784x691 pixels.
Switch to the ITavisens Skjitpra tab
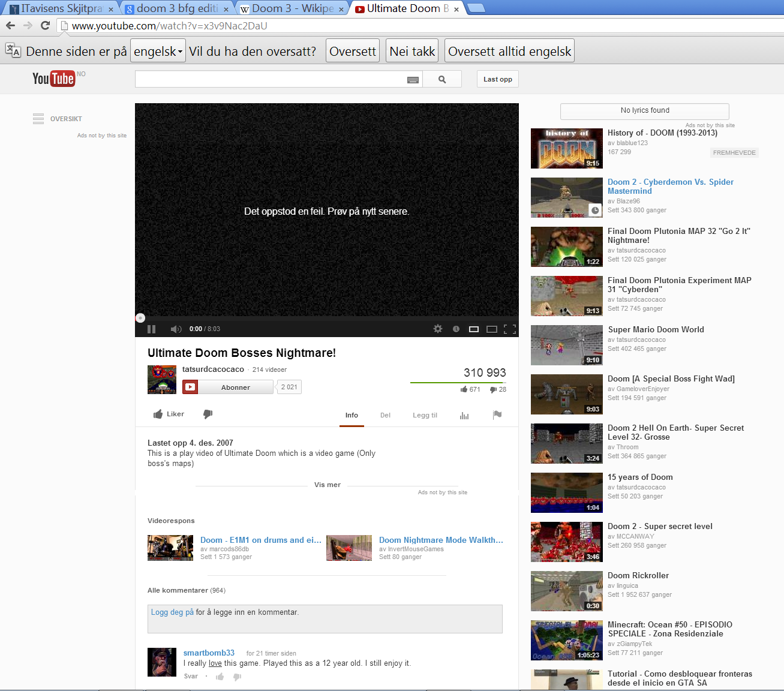click(61, 8)
